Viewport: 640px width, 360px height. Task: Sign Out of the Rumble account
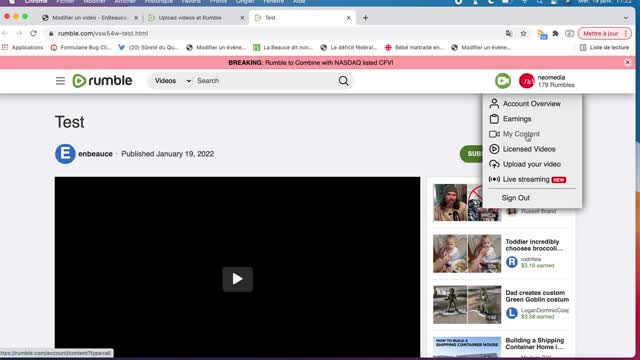pyautogui.click(x=516, y=198)
